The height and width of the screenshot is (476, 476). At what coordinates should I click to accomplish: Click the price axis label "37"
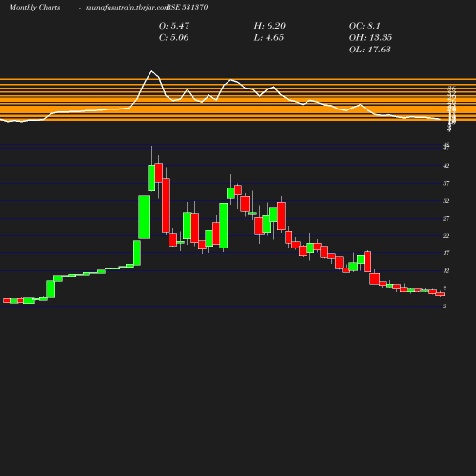coord(446,184)
